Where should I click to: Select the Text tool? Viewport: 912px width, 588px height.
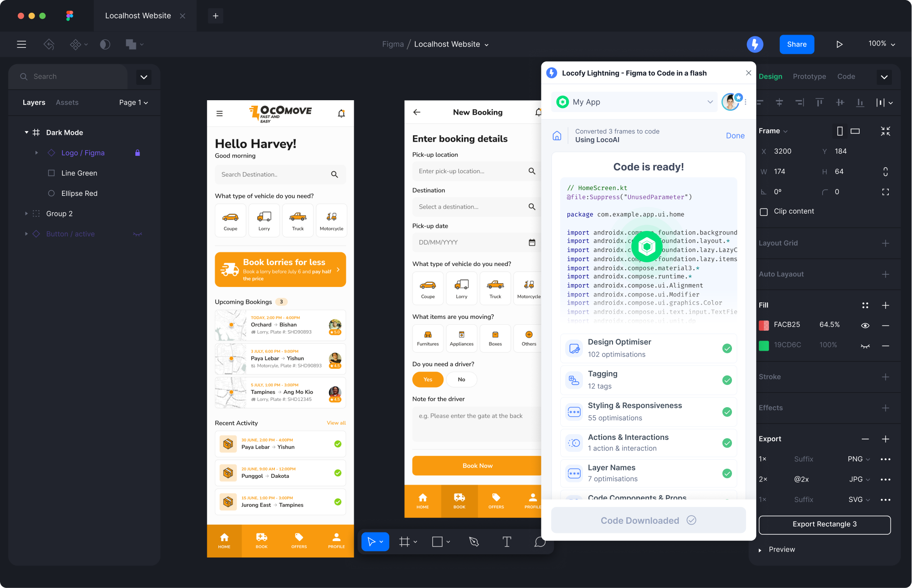[x=507, y=542]
